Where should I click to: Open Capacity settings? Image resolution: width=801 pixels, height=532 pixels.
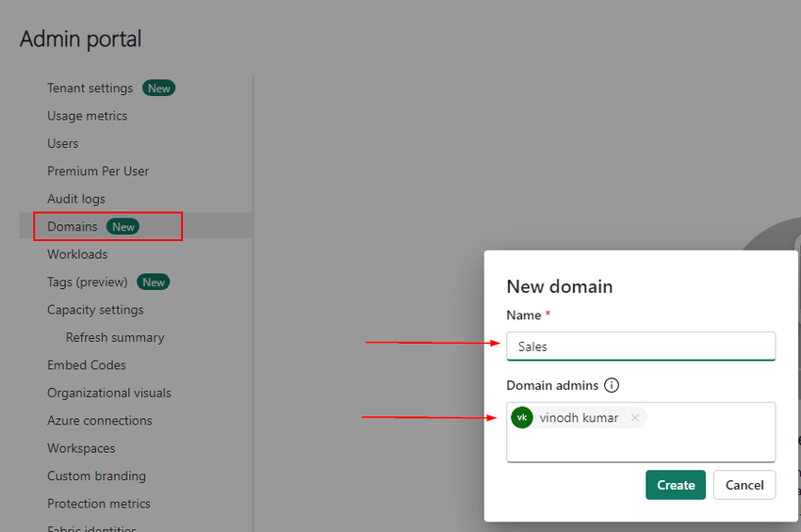click(95, 310)
